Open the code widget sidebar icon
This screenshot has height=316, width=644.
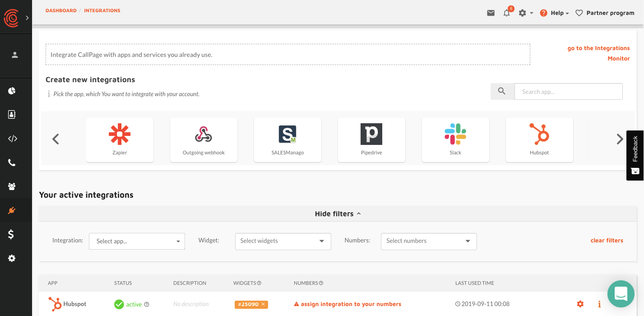click(x=12, y=139)
